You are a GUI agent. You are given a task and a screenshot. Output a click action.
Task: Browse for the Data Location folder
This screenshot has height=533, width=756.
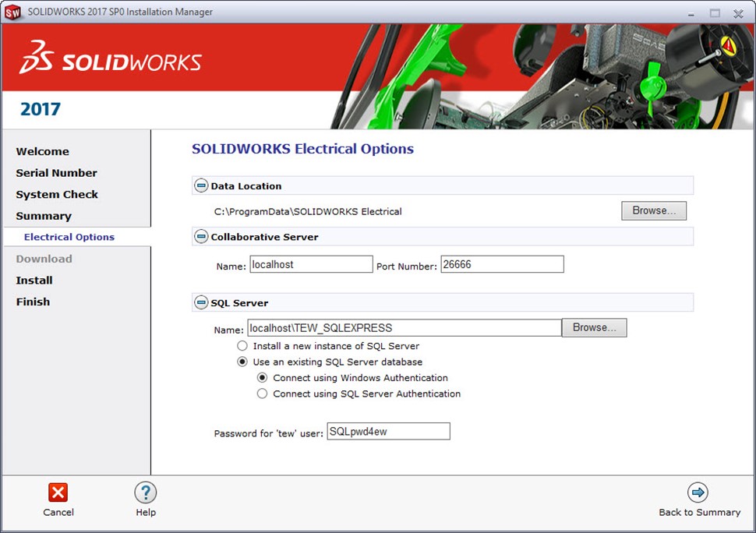pos(653,211)
